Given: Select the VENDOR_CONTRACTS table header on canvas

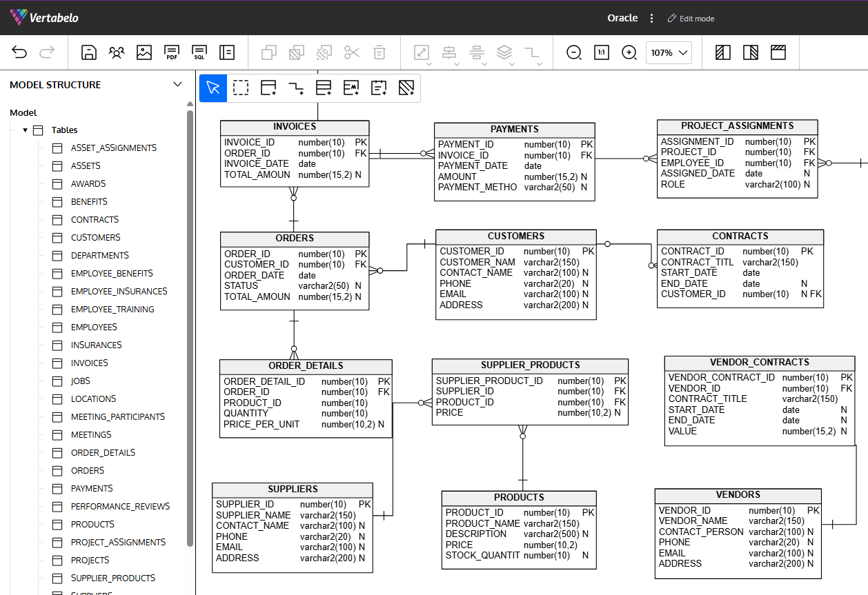Looking at the screenshot, I should [760, 363].
